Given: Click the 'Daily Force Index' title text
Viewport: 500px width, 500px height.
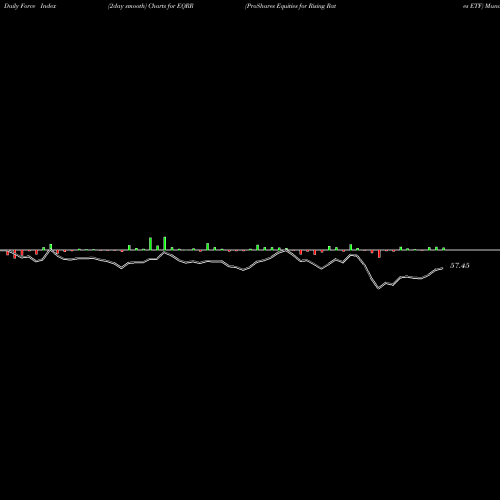Looking at the screenshot, I should coord(30,6).
